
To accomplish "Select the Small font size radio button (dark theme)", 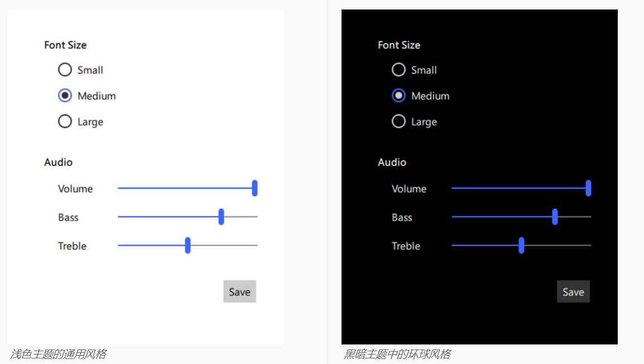I will click(x=398, y=69).
